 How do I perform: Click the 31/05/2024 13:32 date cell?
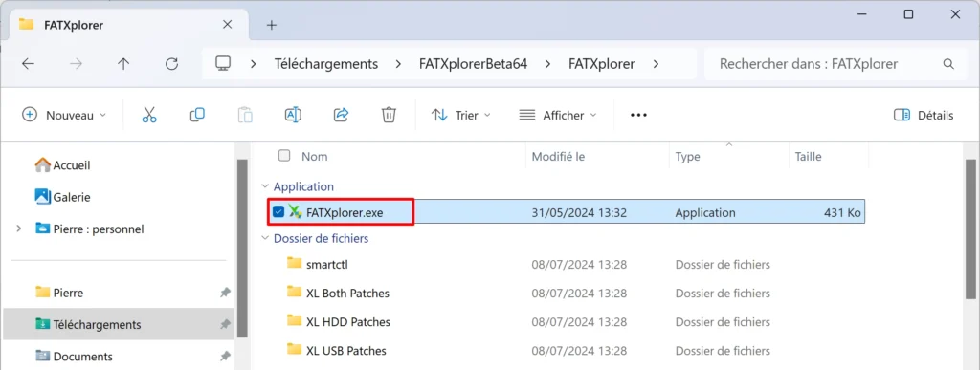579,213
